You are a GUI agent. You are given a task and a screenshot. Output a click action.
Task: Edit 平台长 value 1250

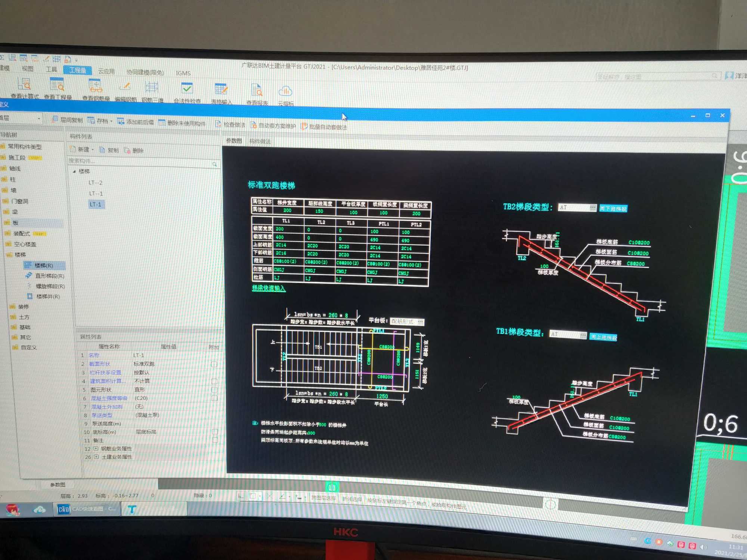point(382,396)
